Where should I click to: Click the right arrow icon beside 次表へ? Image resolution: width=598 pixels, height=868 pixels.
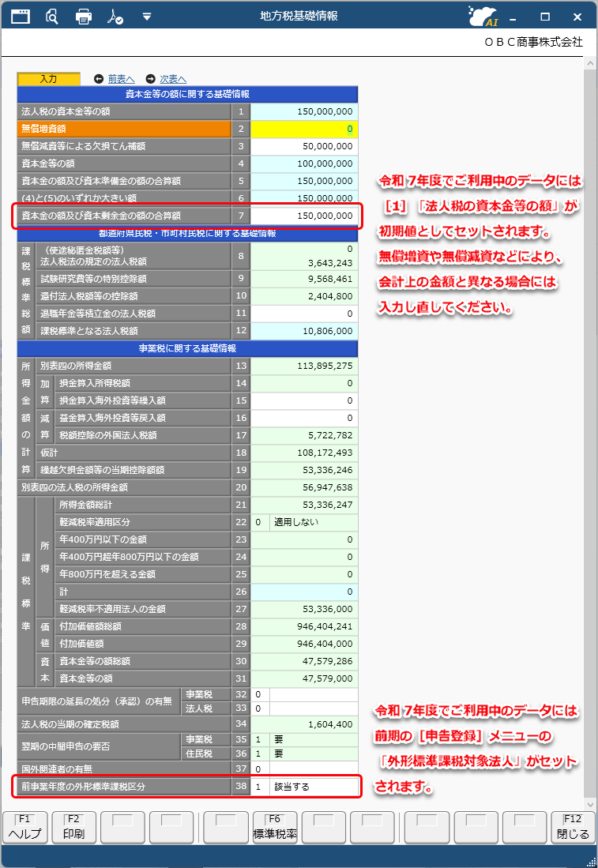click(x=151, y=79)
